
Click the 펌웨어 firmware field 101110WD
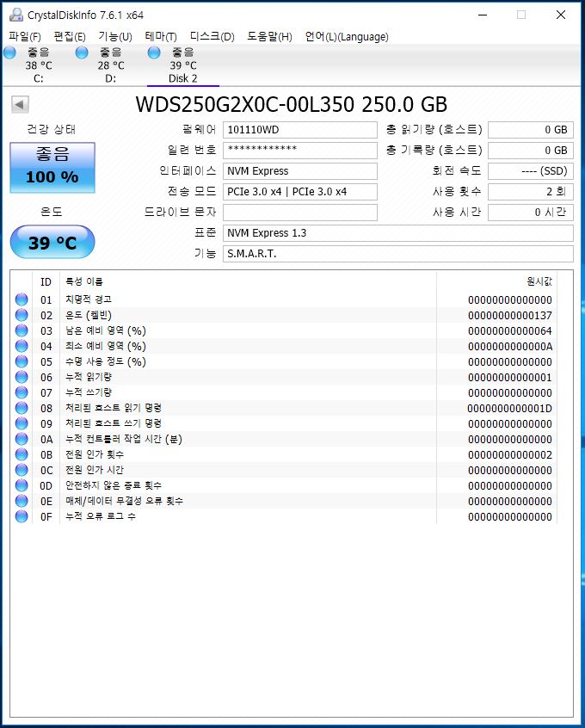click(299, 130)
